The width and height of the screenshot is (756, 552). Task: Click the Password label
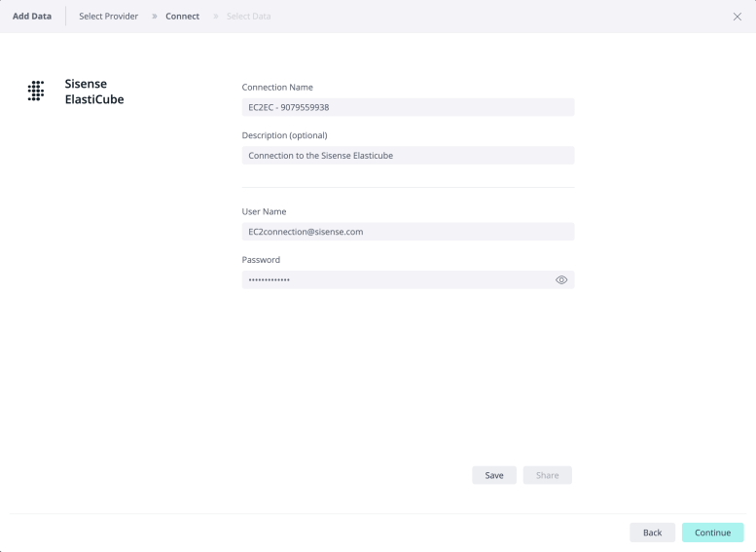(261, 260)
